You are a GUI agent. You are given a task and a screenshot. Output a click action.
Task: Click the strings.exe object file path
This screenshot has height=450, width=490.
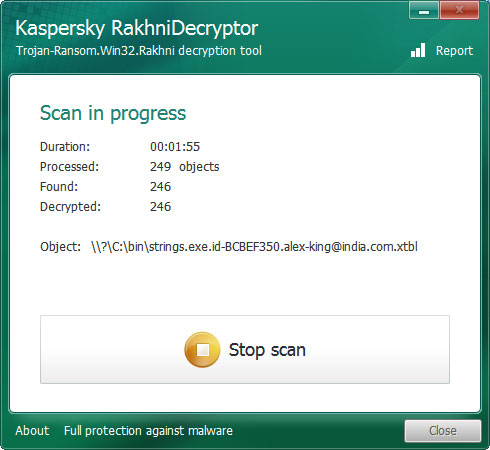pyautogui.click(x=254, y=247)
